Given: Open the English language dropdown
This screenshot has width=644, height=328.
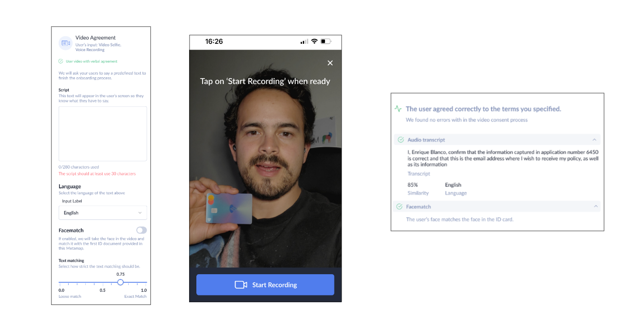Looking at the screenshot, I should pyautogui.click(x=103, y=213).
